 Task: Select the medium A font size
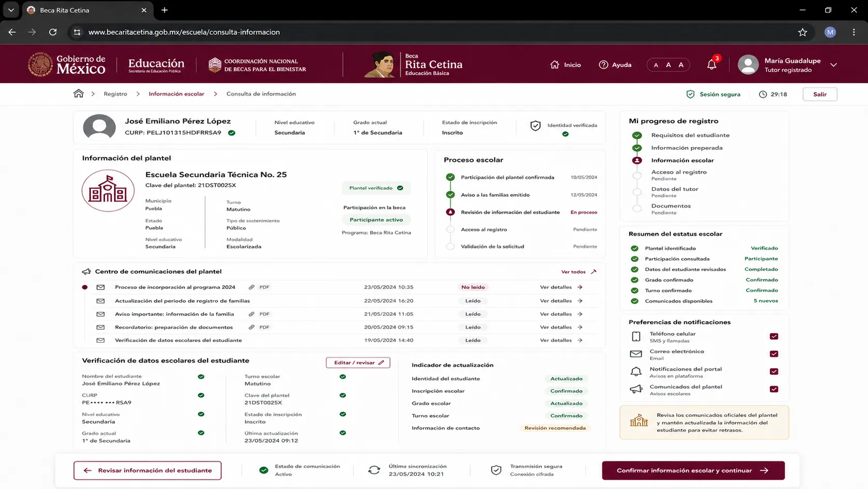pyautogui.click(x=668, y=65)
